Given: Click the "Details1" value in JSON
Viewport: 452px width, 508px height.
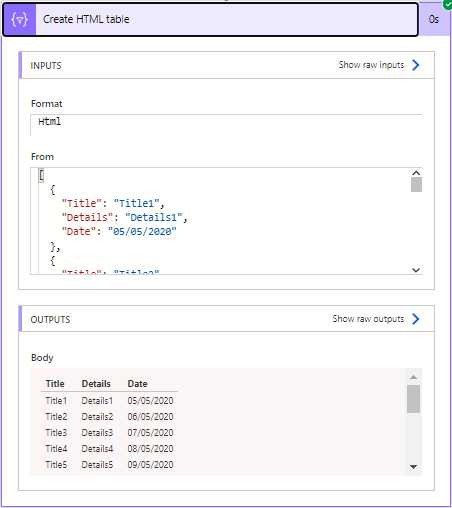Looking at the screenshot, I should coord(154,217).
